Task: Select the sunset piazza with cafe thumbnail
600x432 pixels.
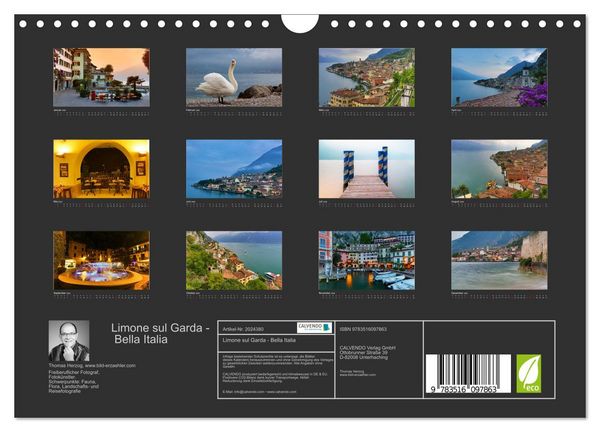Action: 101,77
